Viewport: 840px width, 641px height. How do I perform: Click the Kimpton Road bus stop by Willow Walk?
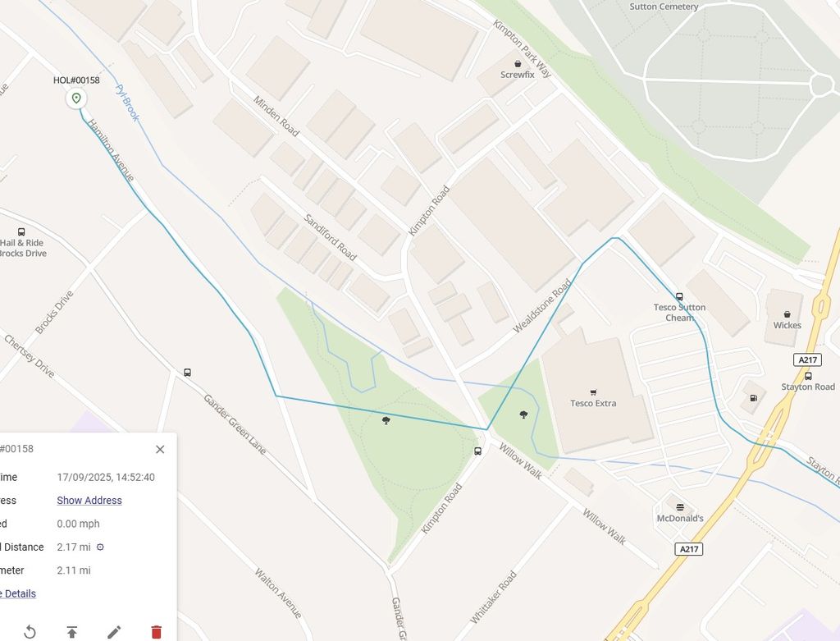tap(478, 451)
